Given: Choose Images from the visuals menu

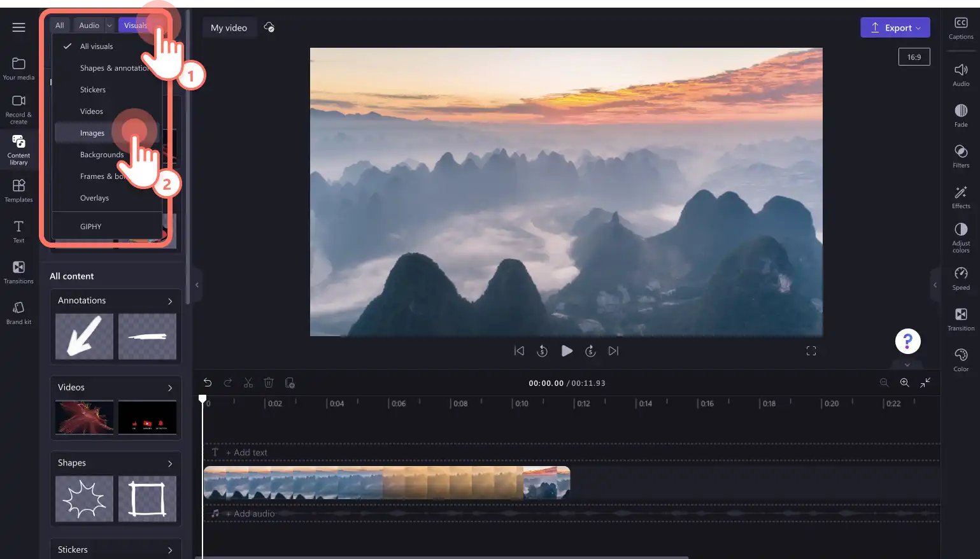Looking at the screenshot, I should point(92,133).
